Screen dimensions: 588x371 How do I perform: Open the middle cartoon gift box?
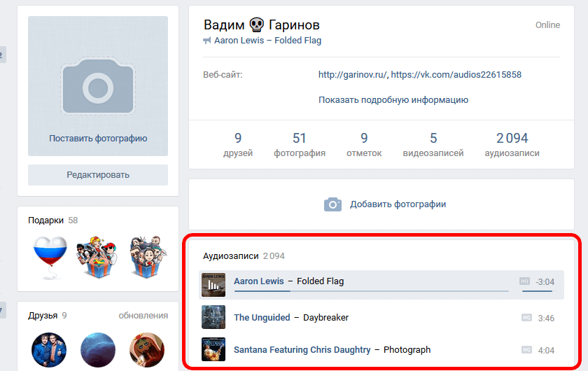[97, 257]
